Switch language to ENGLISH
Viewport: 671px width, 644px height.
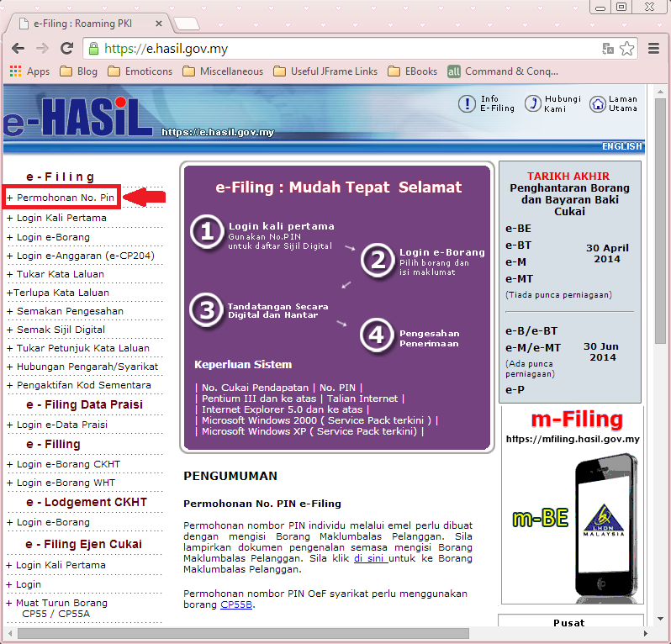tap(621, 146)
